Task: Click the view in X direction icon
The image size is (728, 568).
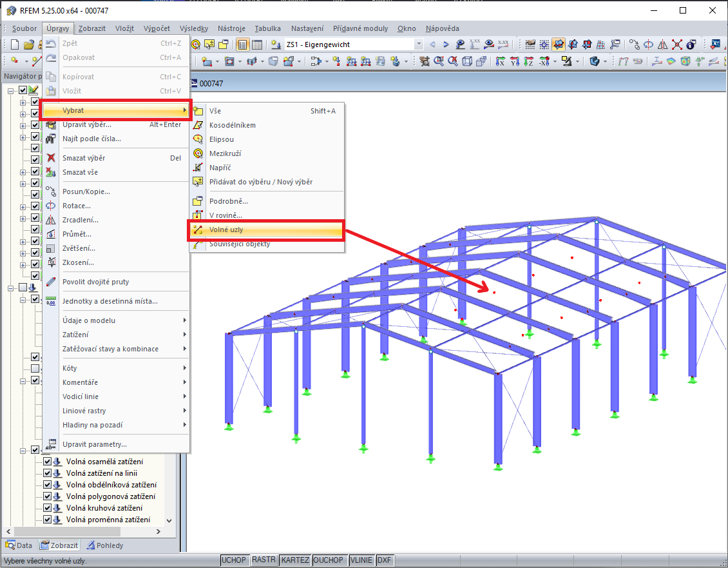Action: [x=500, y=61]
